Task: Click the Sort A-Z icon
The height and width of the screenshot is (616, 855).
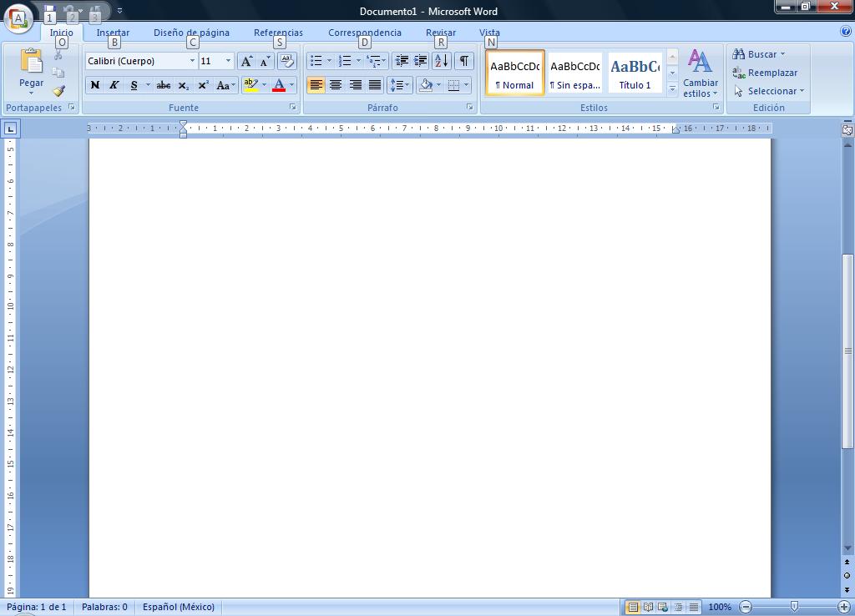Action: click(x=442, y=61)
